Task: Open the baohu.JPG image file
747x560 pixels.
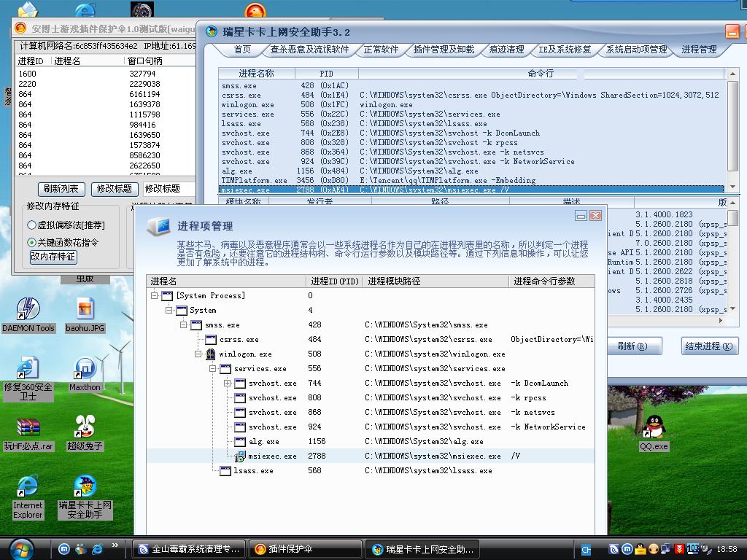Action: click(x=86, y=311)
